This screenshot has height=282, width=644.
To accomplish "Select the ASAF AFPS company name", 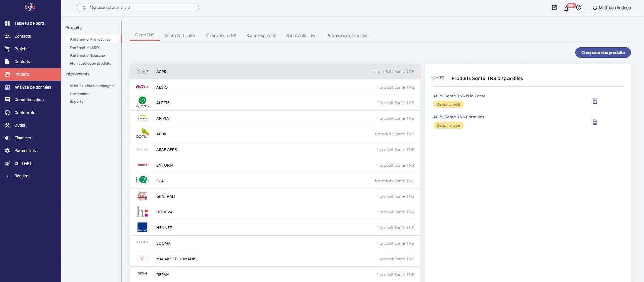I will click(x=166, y=150).
